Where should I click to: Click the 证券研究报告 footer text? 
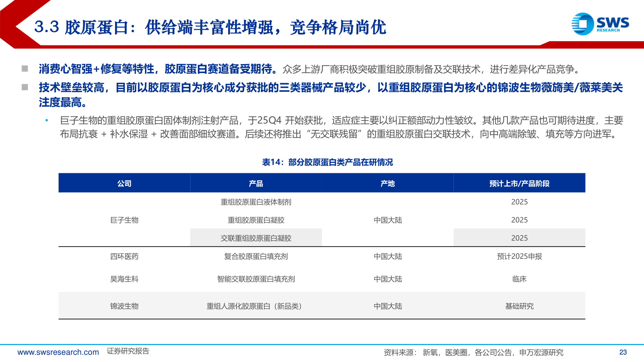pyautogui.click(x=128, y=352)
